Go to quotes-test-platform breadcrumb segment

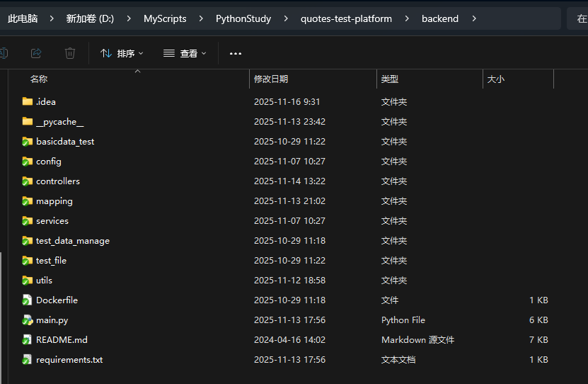click(x=346, y=18)
